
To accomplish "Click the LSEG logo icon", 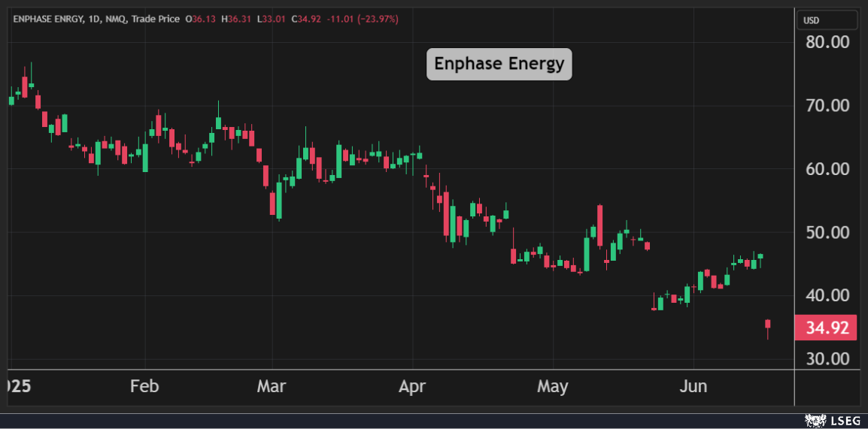I will pos(814,420).
